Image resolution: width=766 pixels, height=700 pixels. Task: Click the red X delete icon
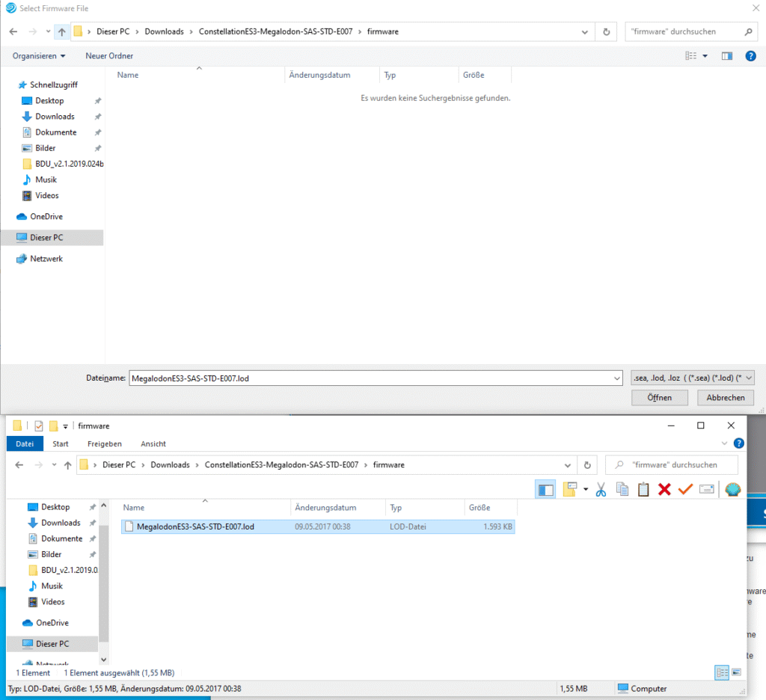coord(664,489)
